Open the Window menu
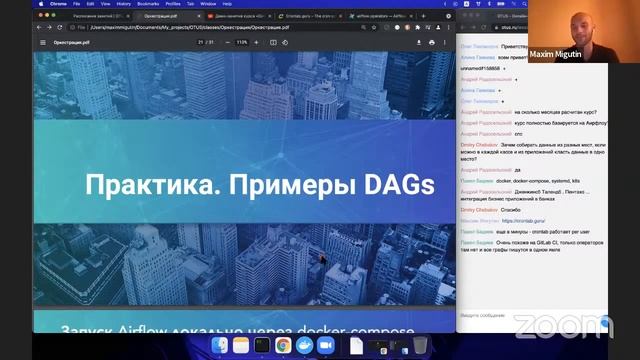Screen dimensions: 640x360 click(x=208, y=4)
